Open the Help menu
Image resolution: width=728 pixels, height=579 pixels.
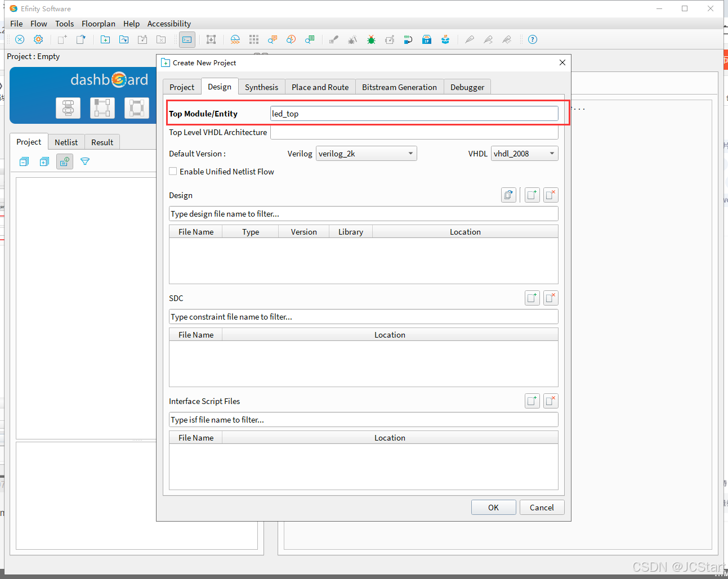(131, 24)
